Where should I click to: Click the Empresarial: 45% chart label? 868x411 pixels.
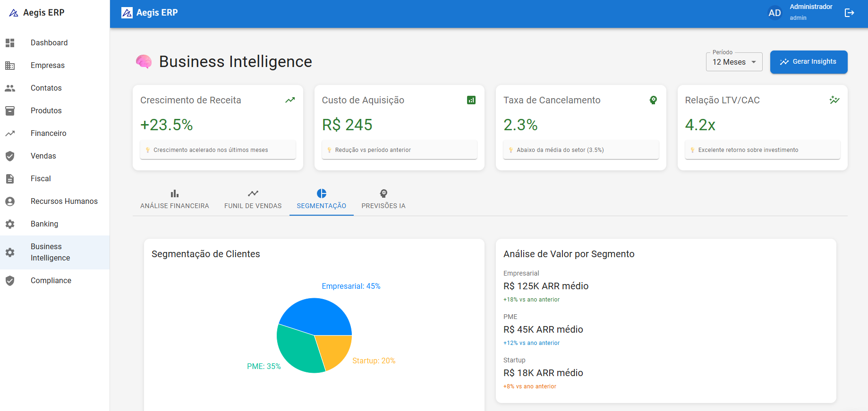tap(351, 286)
